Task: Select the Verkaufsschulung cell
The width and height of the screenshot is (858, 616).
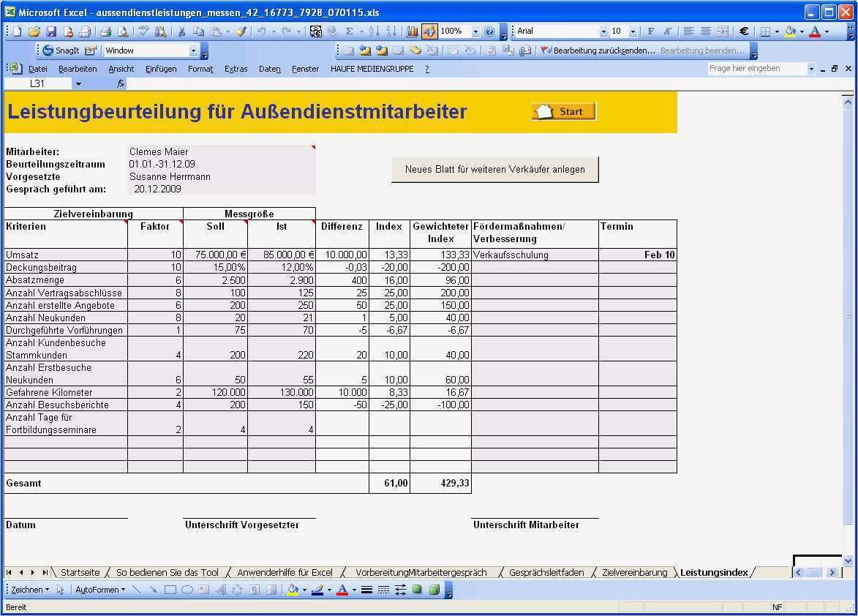Action: (535, 255)
